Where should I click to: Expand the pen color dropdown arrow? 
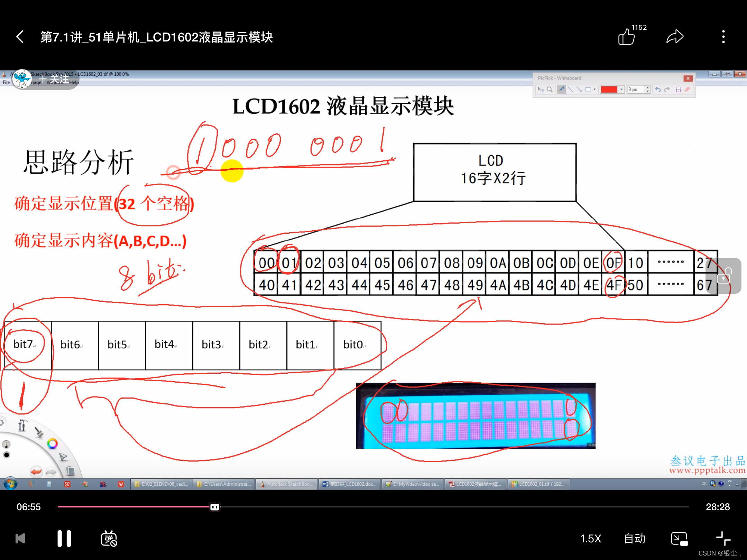click(x=621, y=90)
